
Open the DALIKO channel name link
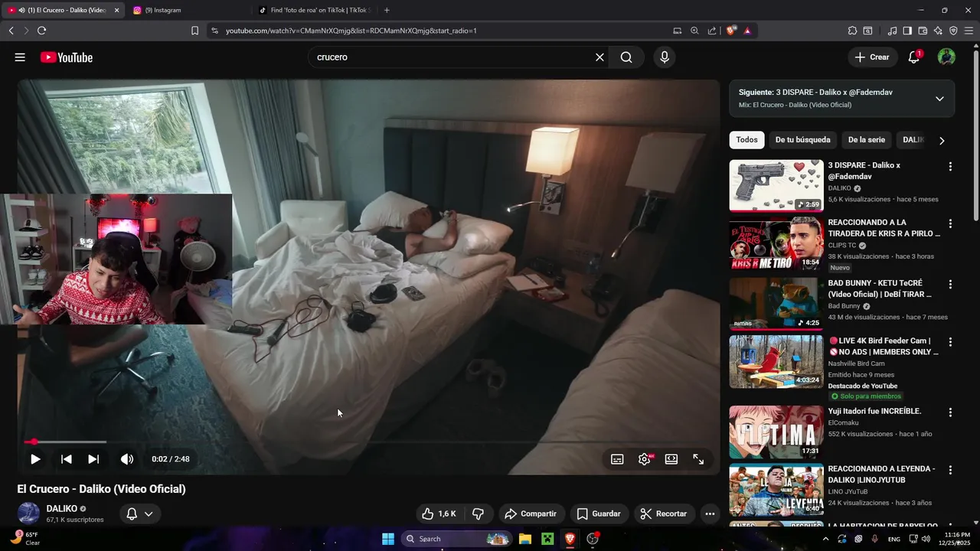tap(61, 508)
